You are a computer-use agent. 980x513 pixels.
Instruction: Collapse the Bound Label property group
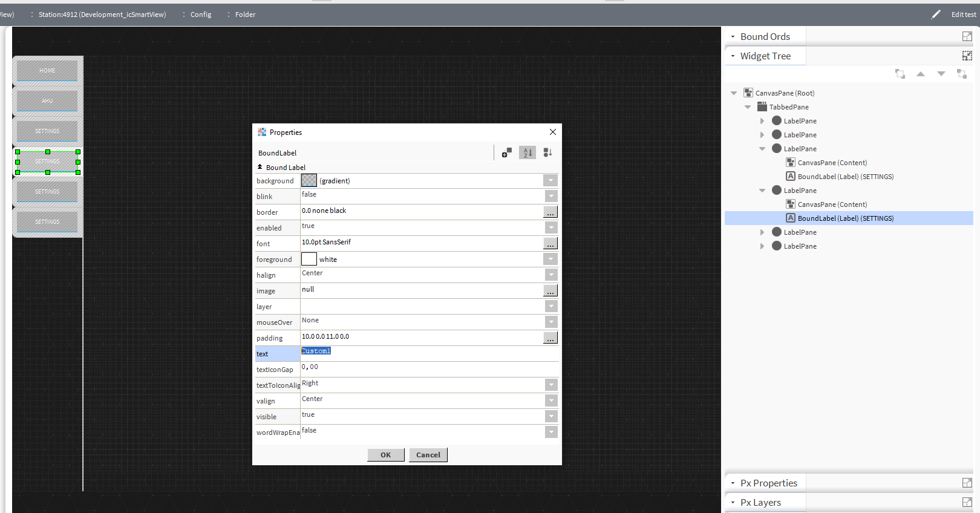click(x=260, y=167)
